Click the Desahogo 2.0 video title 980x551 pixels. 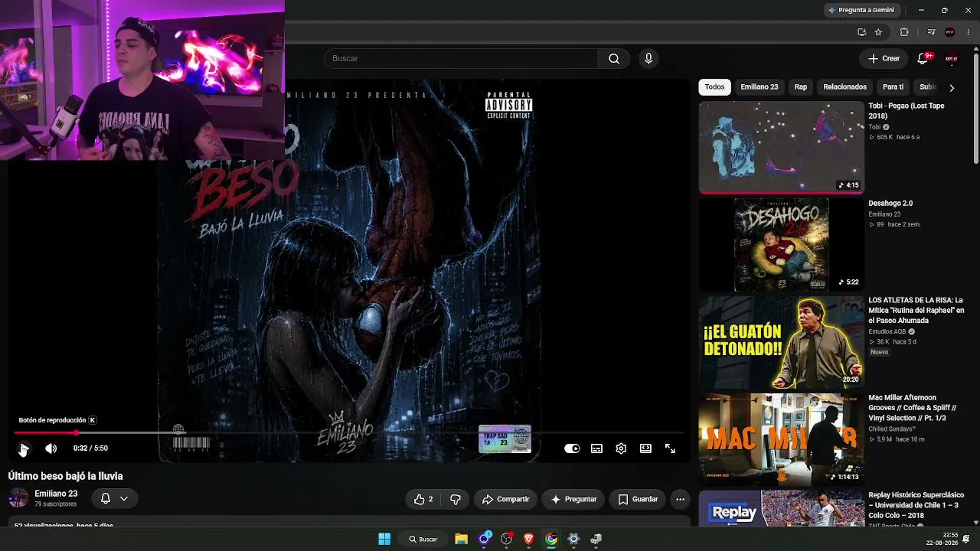click(890, 204)
